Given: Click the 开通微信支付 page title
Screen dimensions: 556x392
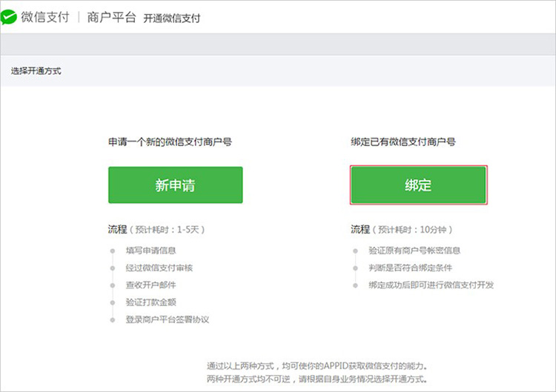Looking at the screenshot, I should coord(171,19).
